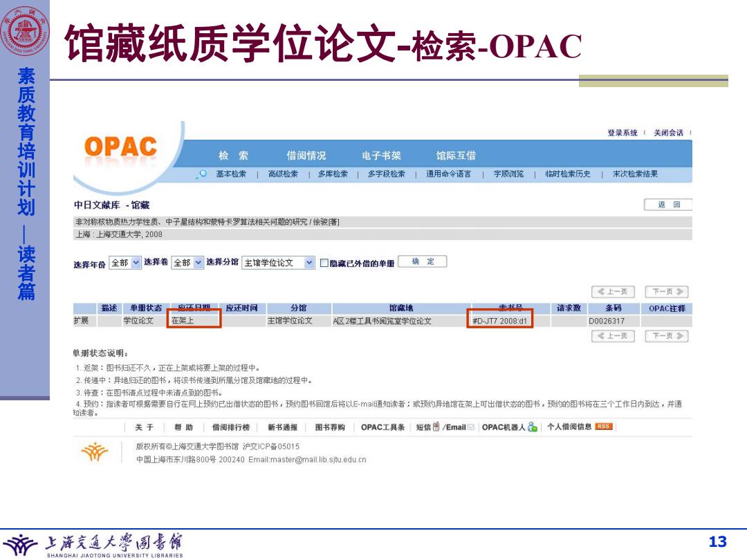Image resolution: width=747 pixels, height=560 pixels.
Task: Open the 选择年份 dropdown
Action: (124, 263)
